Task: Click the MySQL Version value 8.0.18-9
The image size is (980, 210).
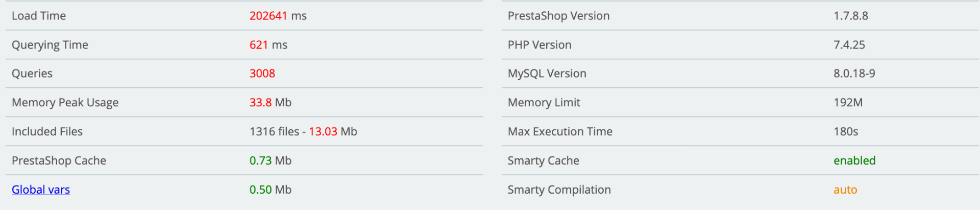Action: (854, 74)
